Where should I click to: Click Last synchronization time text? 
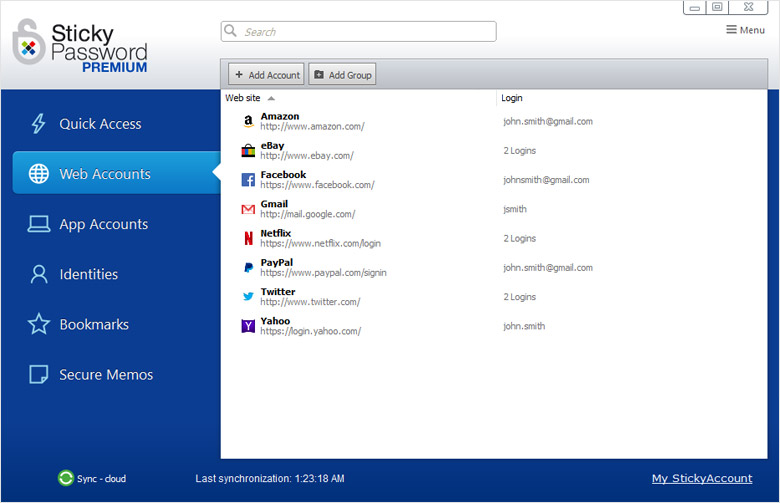[x=270, y=479]
